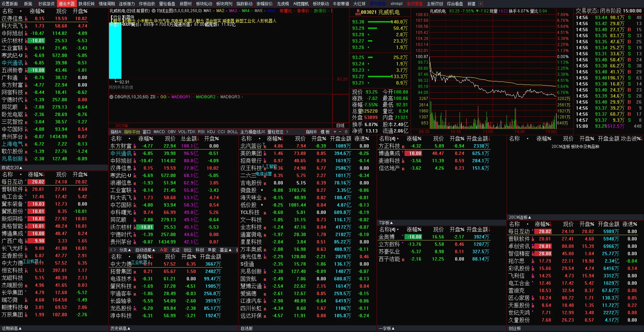644x332 pixels.
Task: Open the 情绪周期 layout tab
Action: 107,4
